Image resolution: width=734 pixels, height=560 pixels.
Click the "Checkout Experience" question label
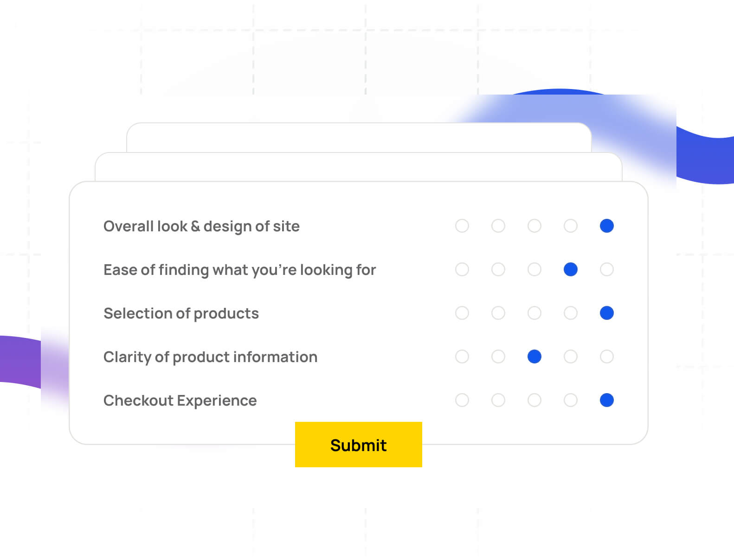click(x=180, y=400)
